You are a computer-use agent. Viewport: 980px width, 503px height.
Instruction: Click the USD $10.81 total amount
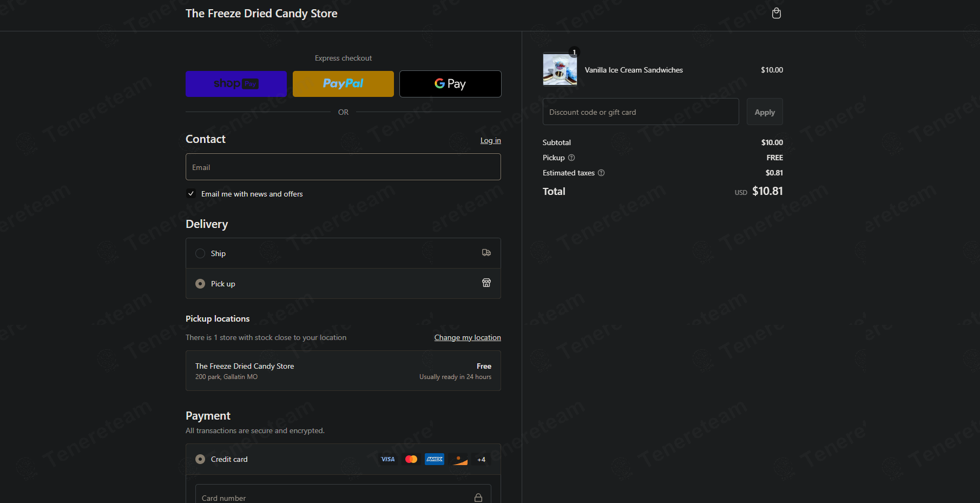759,191
